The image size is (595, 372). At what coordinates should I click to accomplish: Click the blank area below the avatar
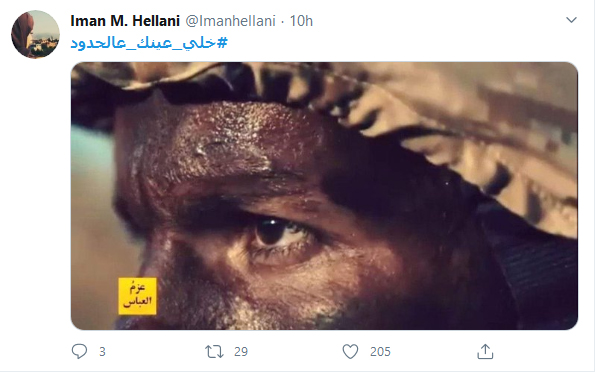35,190
